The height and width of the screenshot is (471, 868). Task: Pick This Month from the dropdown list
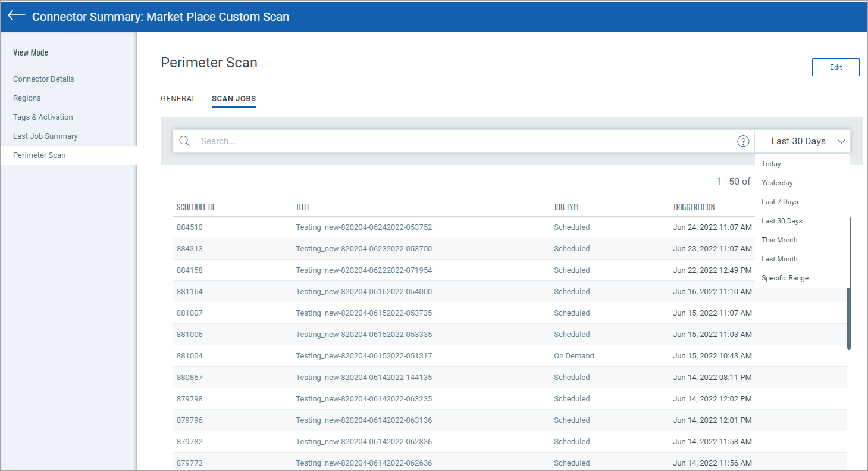coord(779,240)
